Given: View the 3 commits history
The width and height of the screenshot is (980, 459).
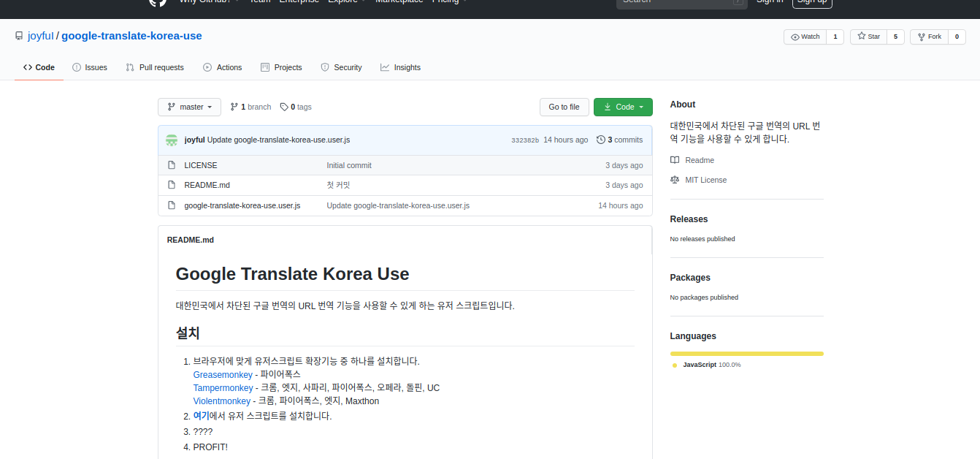Looking at the screenshot, I should (619, 140).
